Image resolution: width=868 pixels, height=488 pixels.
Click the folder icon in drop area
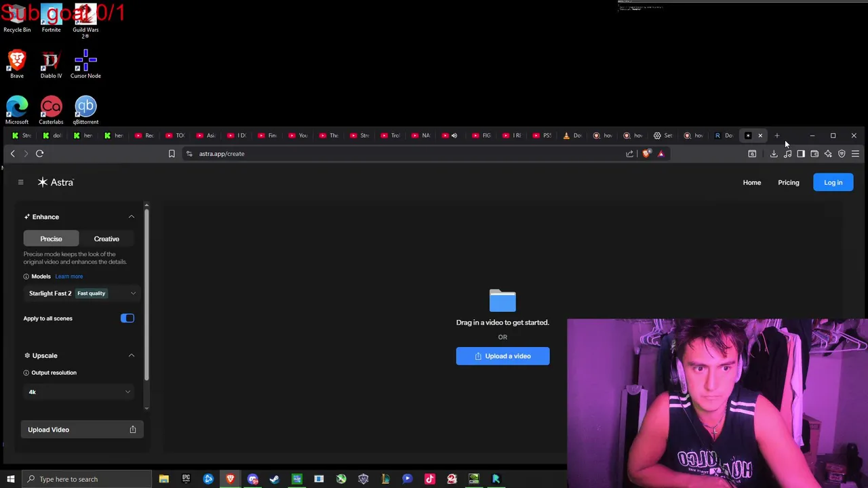pyautogui.click(x=502, y=300)
